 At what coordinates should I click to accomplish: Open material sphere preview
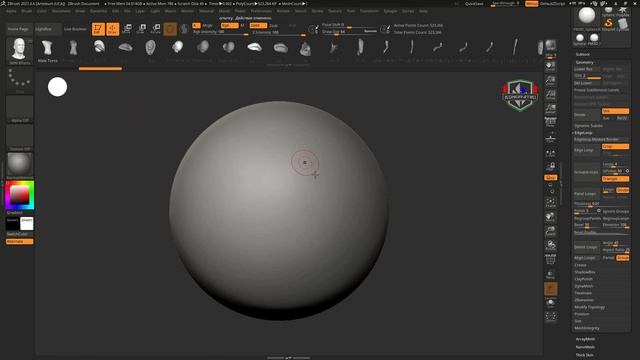pyautogui.click(x=19, y=166)
